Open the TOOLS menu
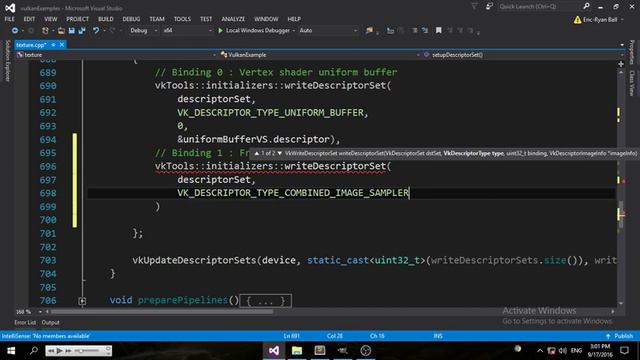This screenshot has width=640, height=360. (x=182, y=19)
